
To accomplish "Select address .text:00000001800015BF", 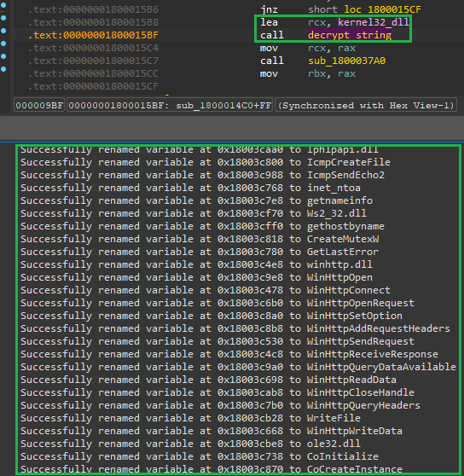I will 93,35.
